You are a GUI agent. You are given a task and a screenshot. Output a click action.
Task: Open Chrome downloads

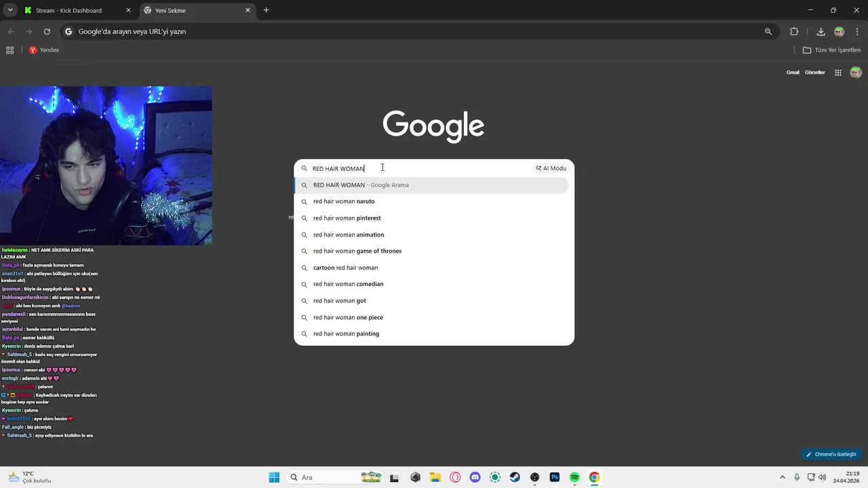point(821,31)
